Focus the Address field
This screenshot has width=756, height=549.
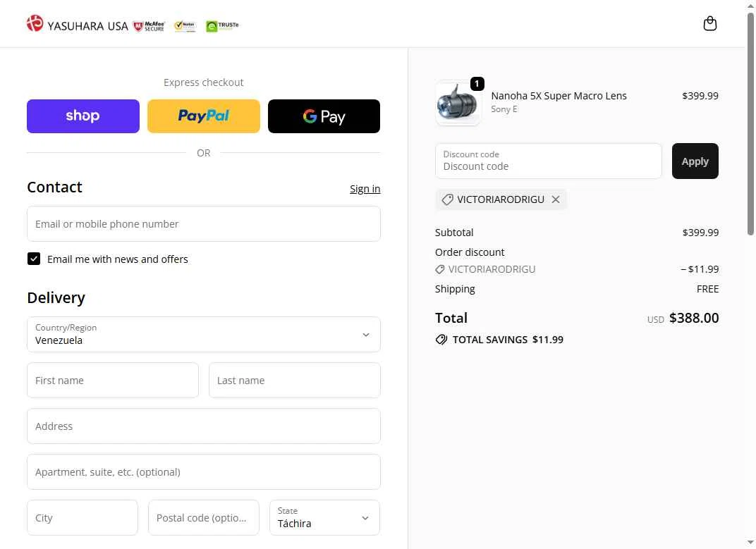click(x=204, y=426)
